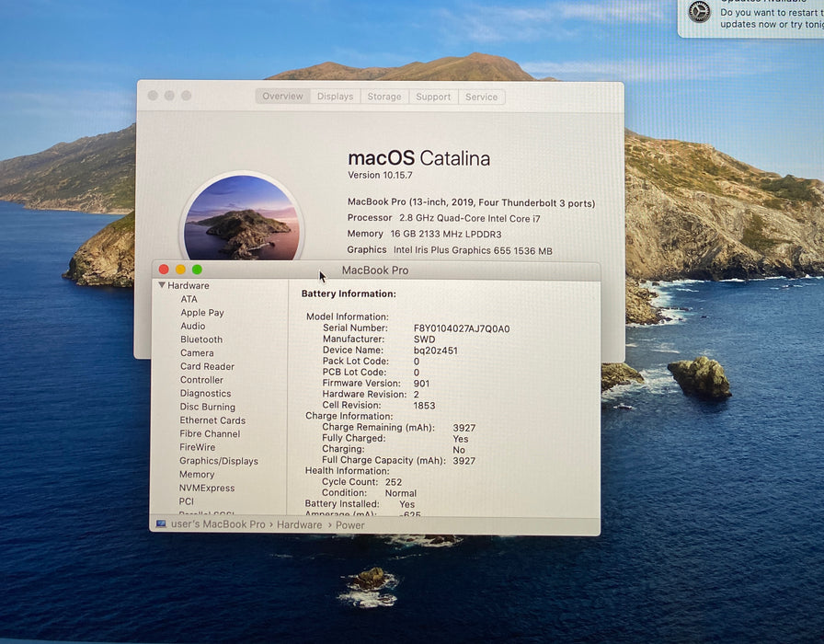Select Diagnostics in the sidebar
The width and height of the screenshot is (824, 644).
205,393
